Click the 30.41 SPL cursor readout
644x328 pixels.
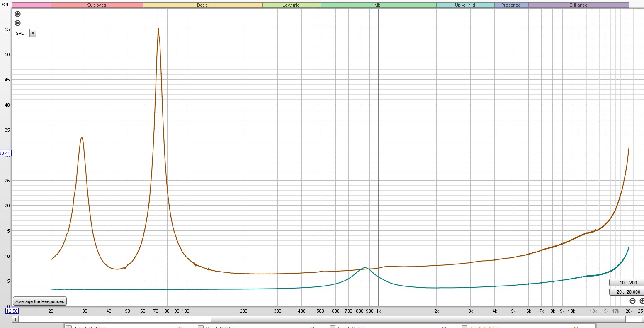click(x=5, y=153)
